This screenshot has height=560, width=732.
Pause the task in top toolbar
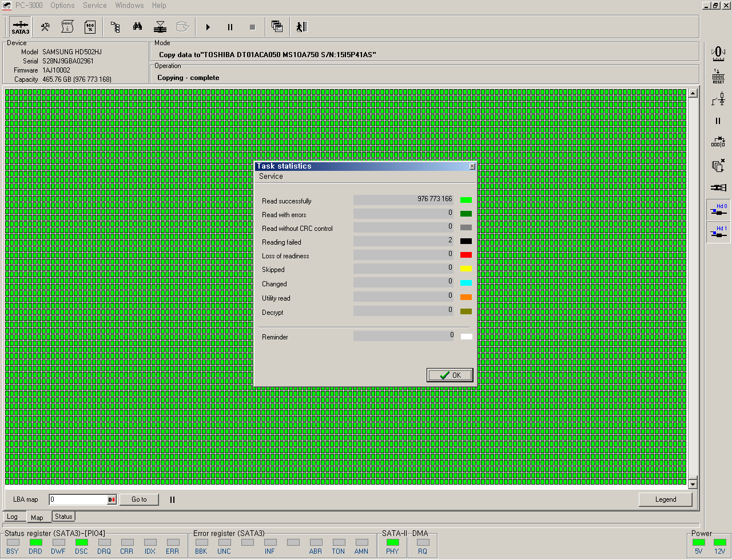230,27
